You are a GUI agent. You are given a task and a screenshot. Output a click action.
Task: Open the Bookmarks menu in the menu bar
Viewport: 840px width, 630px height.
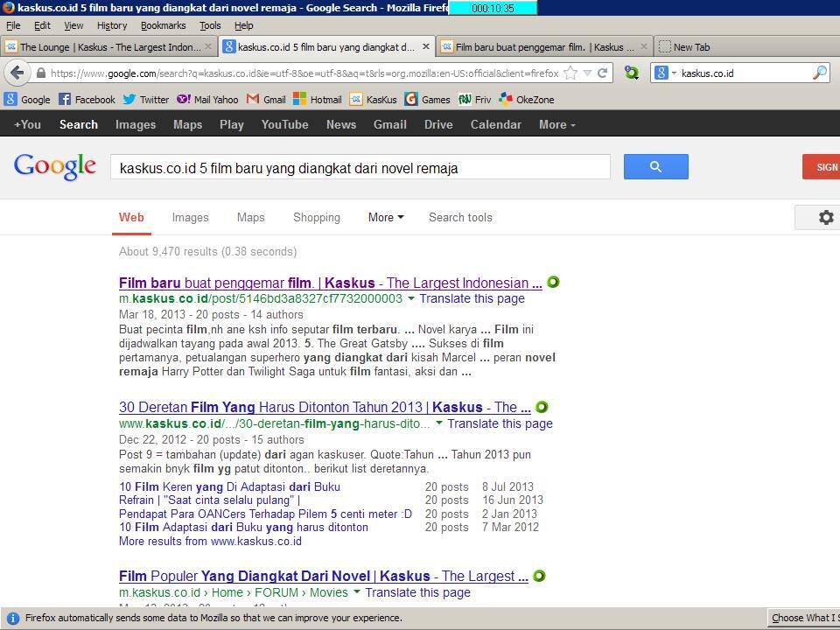click(163, 25)
